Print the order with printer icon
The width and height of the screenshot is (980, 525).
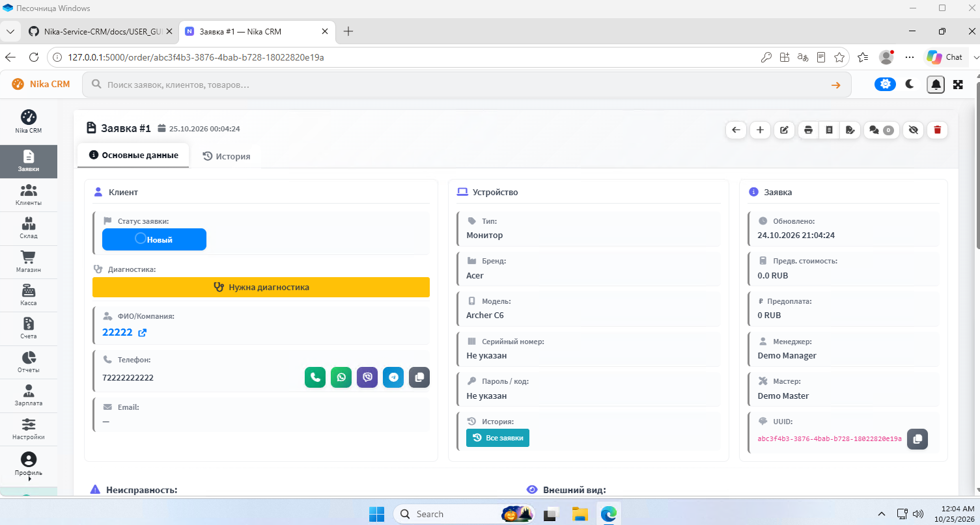coord(808,129)
